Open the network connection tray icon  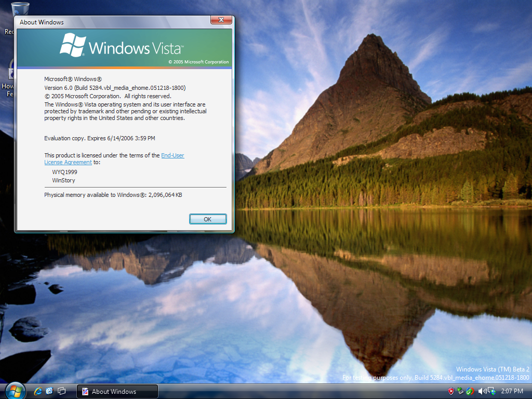tap(491, 391)
